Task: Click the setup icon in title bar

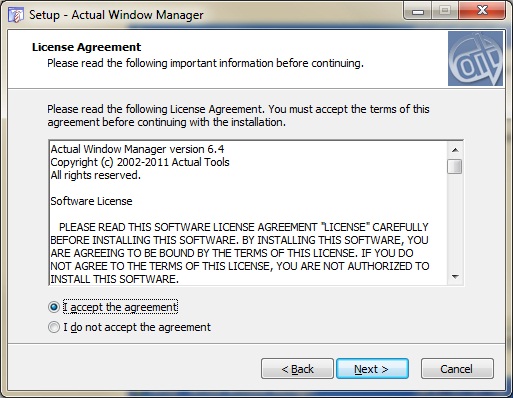Action: [x=16, y=15]
